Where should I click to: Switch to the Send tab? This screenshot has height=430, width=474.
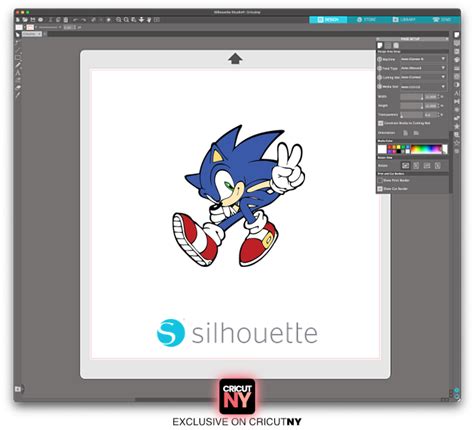click(x=442, y=20)
